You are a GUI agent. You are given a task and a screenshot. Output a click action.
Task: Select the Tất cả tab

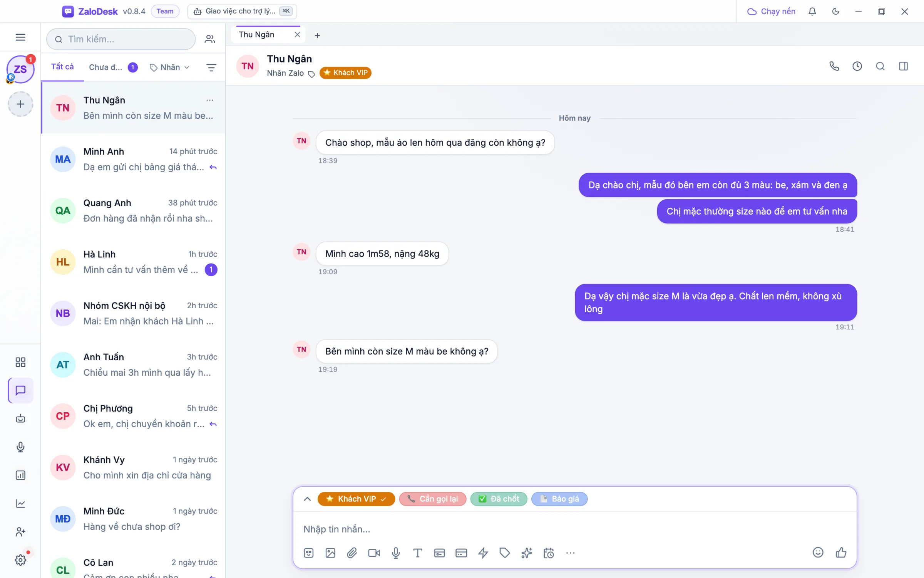[62, 67]
